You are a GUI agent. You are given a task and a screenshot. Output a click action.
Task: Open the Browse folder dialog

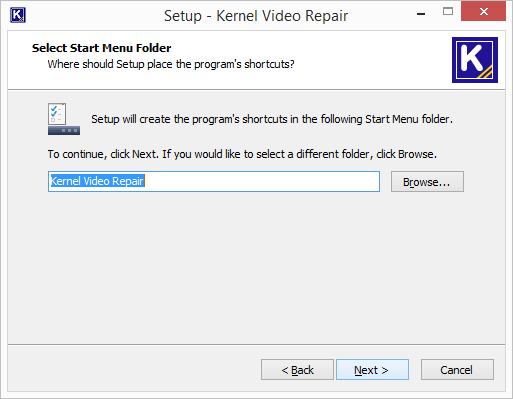coord(427,182)
